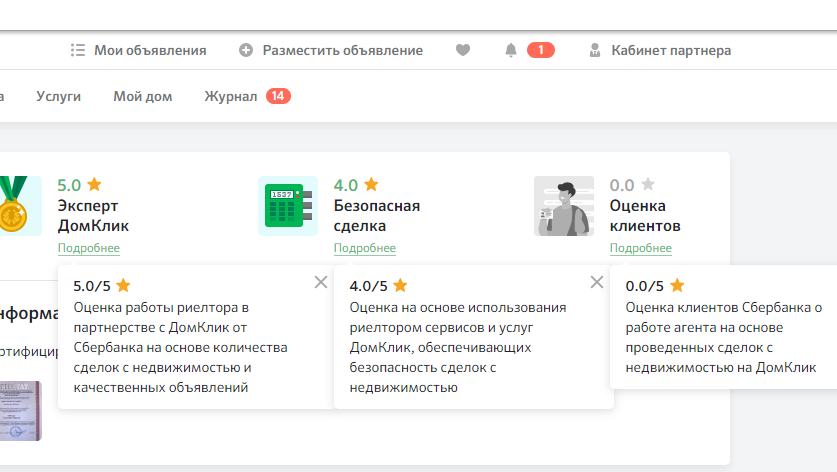Close the 5.0/5 rating tooltip
The height and width of the screenshot is (472, 837).
[x=321, y=282]
